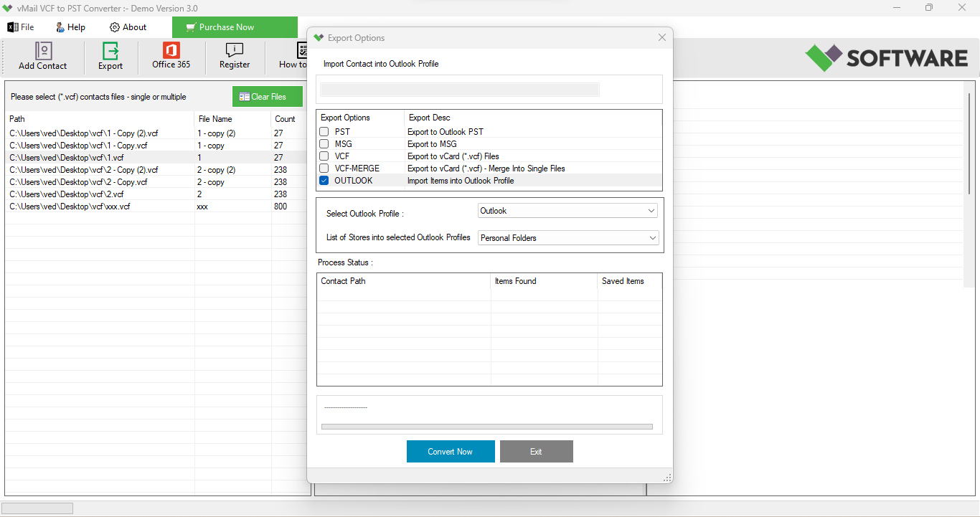
Task: Click the Saved Items column header
Action: tap(630, 281)
